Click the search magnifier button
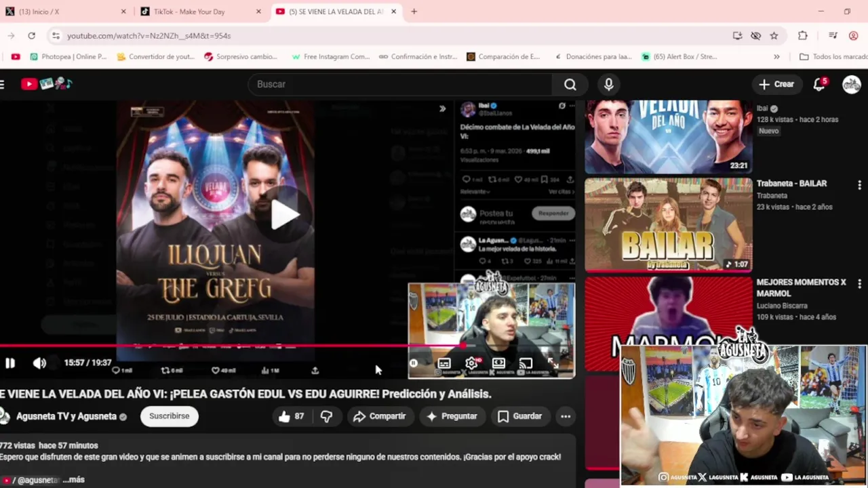Screen dimensions: 868x488 [570, 84]
